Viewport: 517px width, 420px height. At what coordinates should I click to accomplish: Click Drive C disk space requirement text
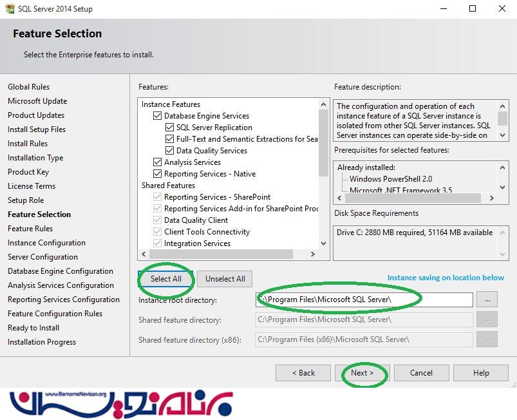tap(415, 233)
